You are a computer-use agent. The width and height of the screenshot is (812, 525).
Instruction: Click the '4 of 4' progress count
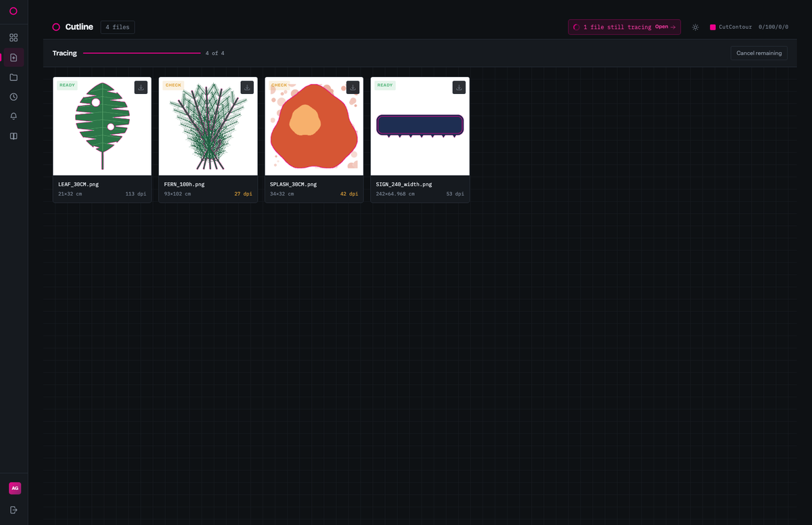coord(215,53)
